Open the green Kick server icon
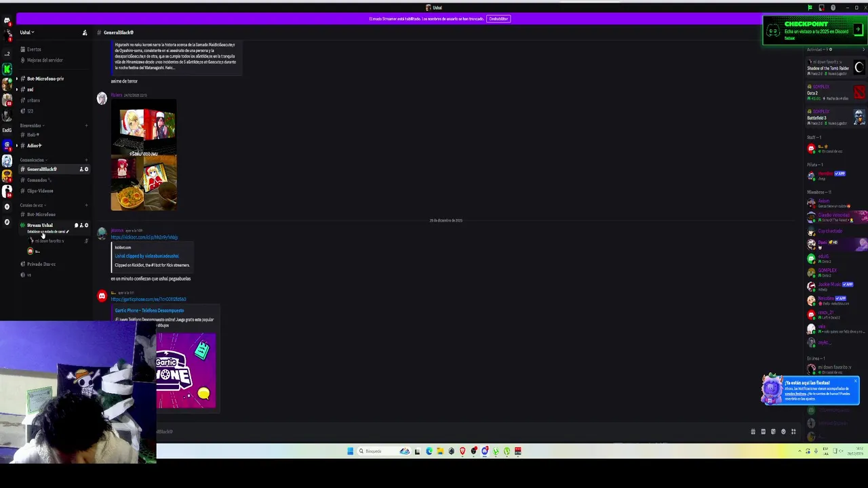 click(7, 69)
